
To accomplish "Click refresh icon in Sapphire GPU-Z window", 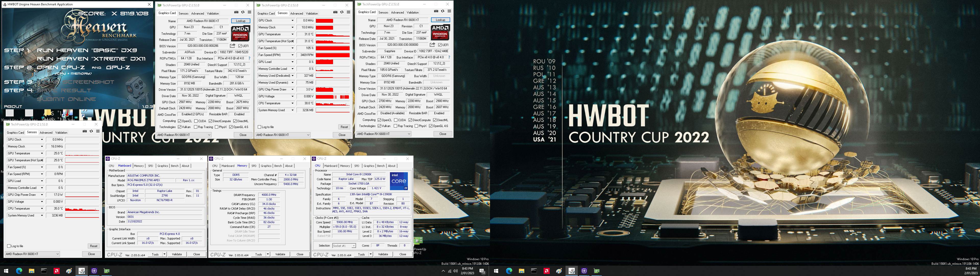I will click(x=443, y=11).
